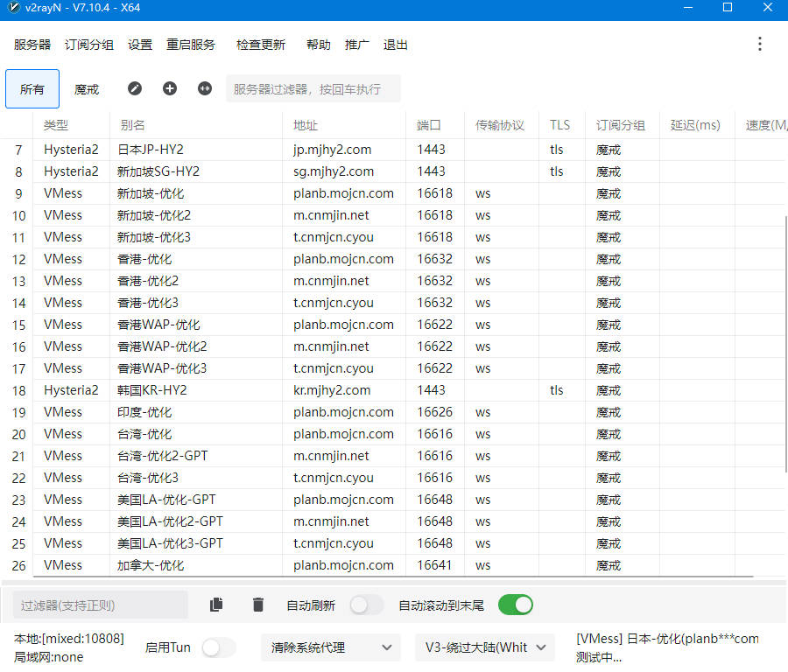This screenshot has height=672, width=788.
Task: Open the V3-绕过大陆 routing dropdown
Action: [484, 647]
